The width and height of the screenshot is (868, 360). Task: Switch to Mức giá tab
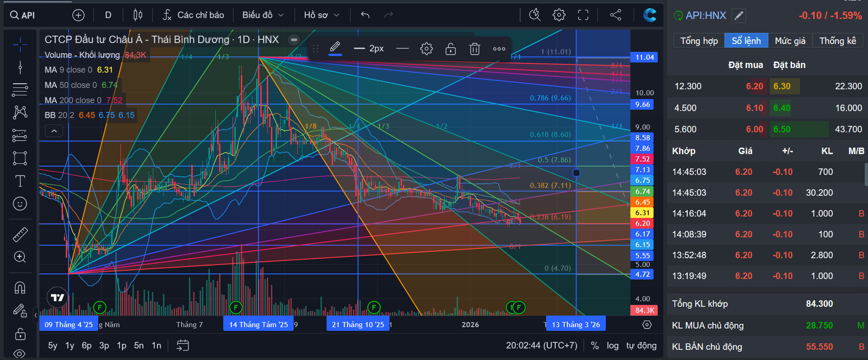pos(790,41)
